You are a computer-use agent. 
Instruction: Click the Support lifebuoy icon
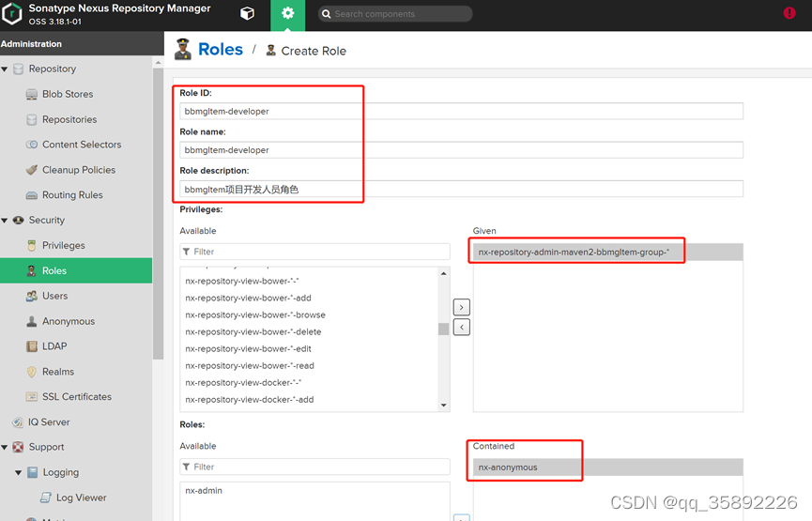click(19, 447)
